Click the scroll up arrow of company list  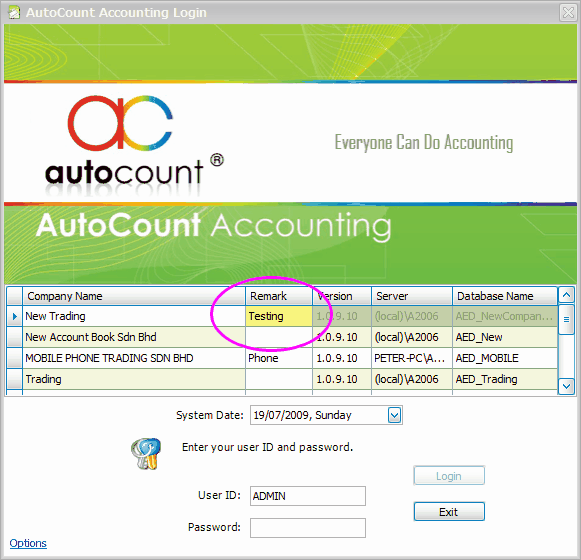566,295
